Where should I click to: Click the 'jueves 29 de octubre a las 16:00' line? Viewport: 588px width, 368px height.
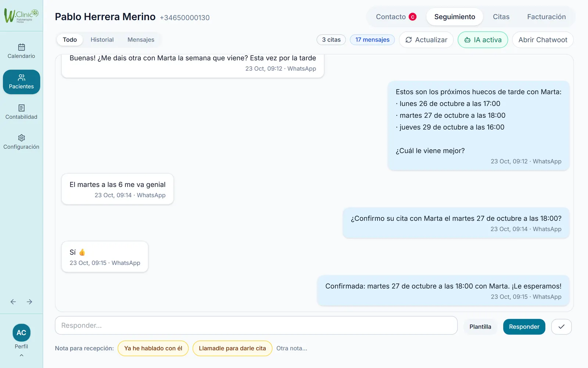click(x=450, y=127)
